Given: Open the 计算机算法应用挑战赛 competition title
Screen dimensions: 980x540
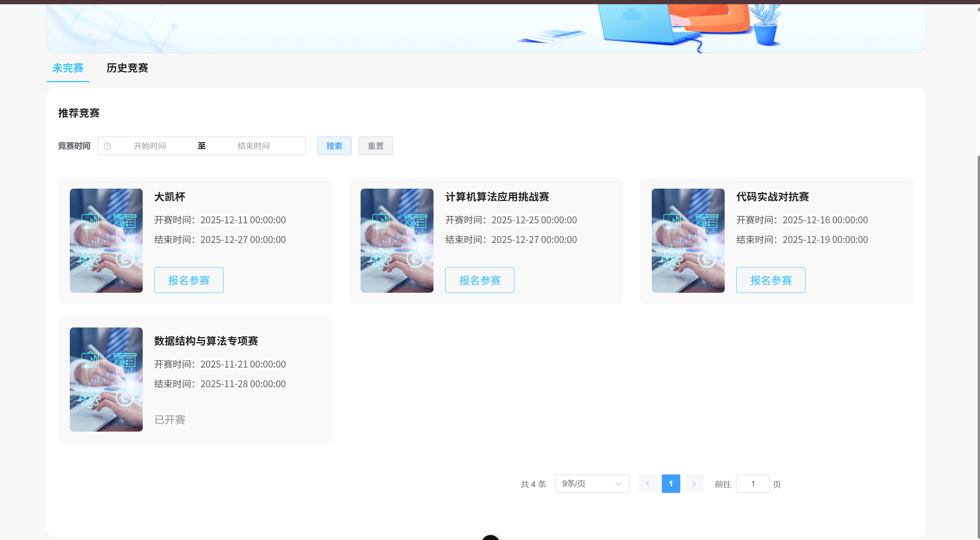Looking at the screenshot, I should [498, 197].
